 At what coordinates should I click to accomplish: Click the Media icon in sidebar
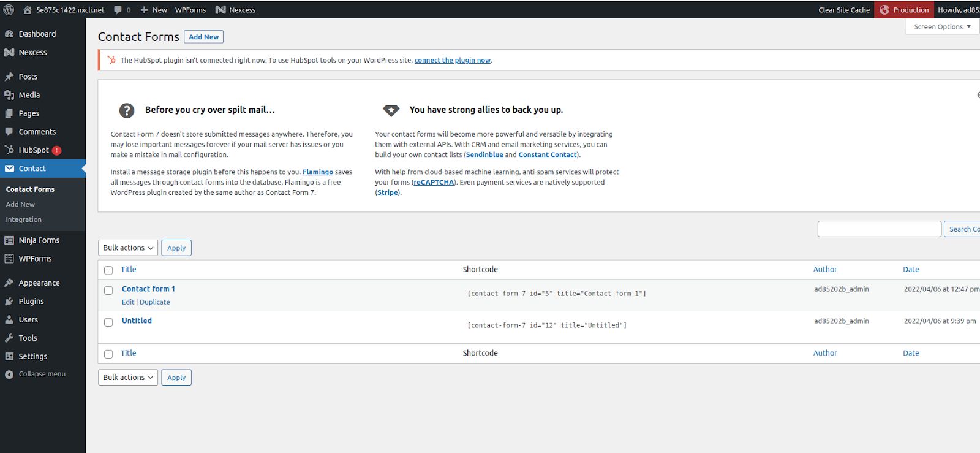coord(9,95)
